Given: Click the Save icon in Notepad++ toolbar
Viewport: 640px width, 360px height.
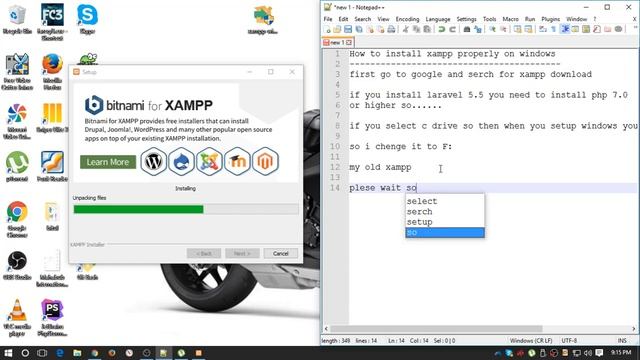Looking at the screenshot, I should [347, 29].
